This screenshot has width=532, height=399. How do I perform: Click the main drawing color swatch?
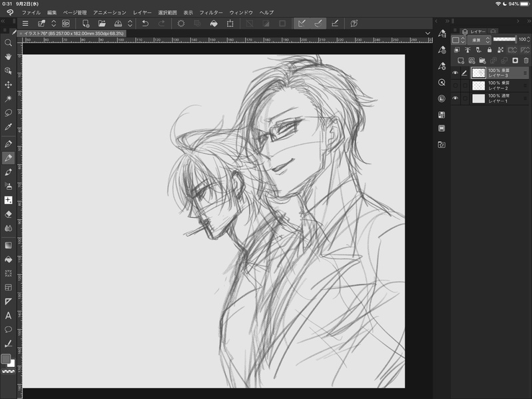point(5,358)
